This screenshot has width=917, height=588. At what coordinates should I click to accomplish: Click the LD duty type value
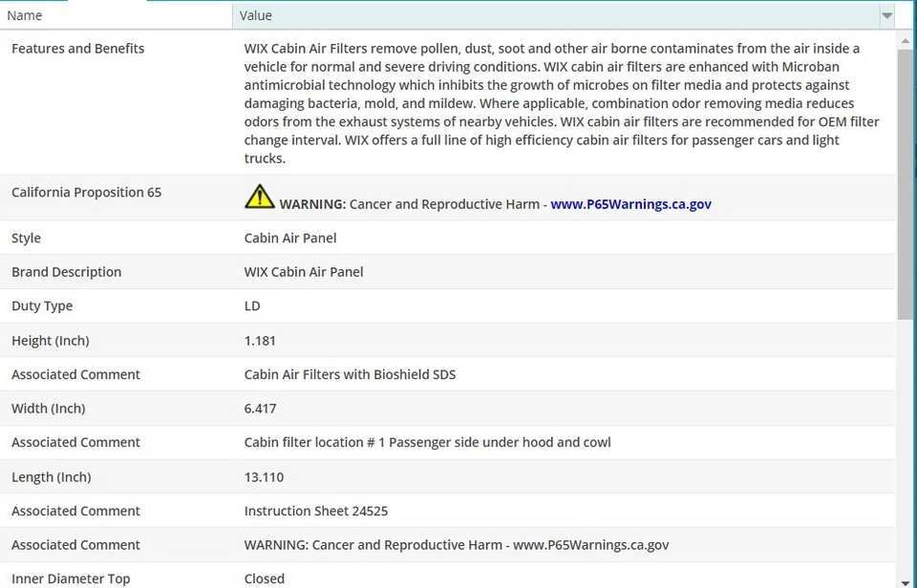tap(252, 305)
